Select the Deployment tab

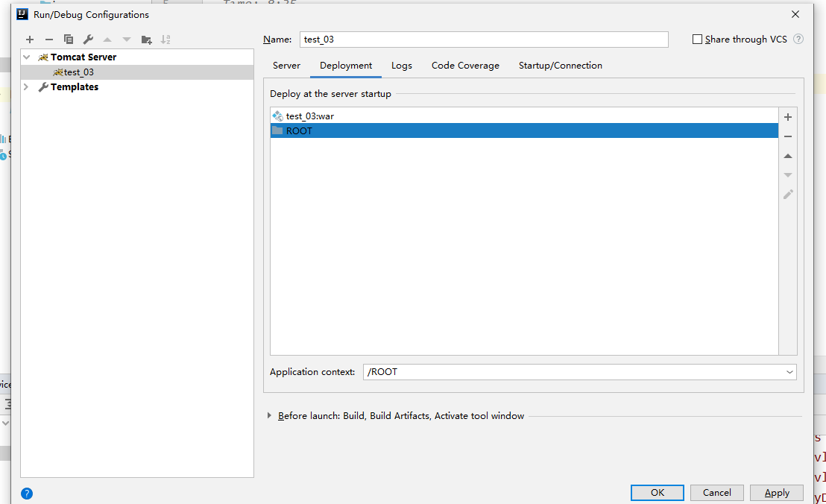coord(346,66)
